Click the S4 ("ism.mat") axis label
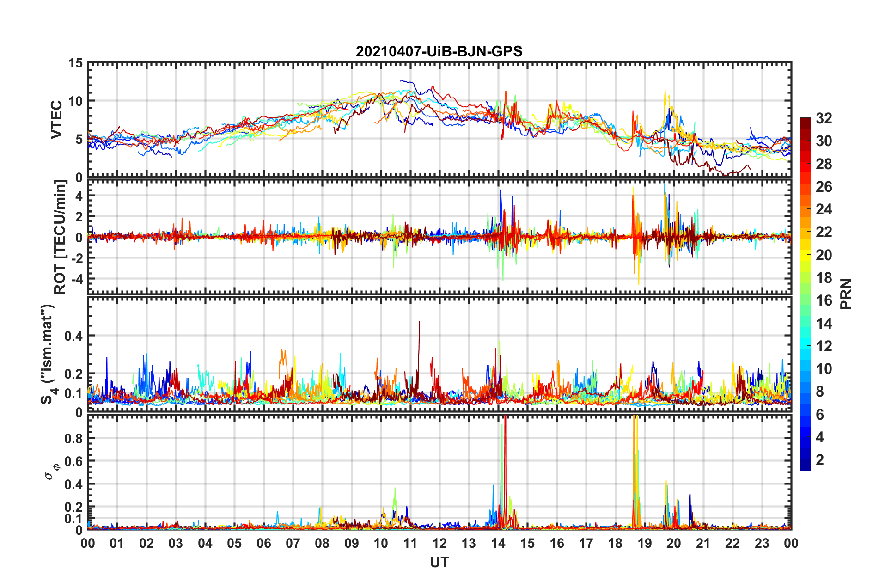Viewport: 879px width, 588px height. point(49,355)
